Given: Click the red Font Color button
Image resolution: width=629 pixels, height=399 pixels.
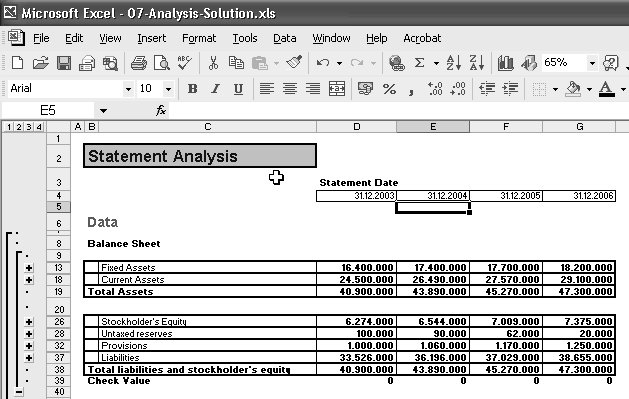Looking at the screenshot, I should 607,89.
